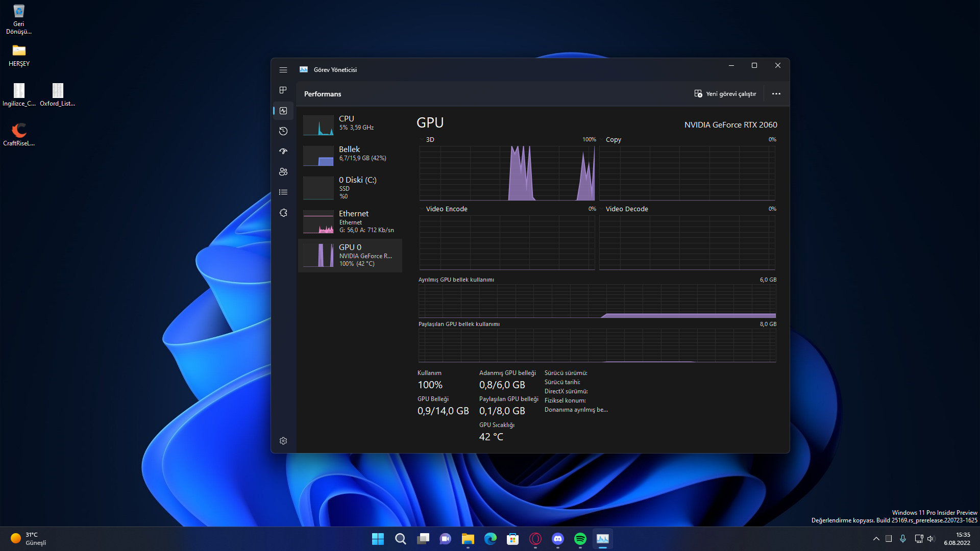Open the Processes page icon in sidebar

[283, 90]
